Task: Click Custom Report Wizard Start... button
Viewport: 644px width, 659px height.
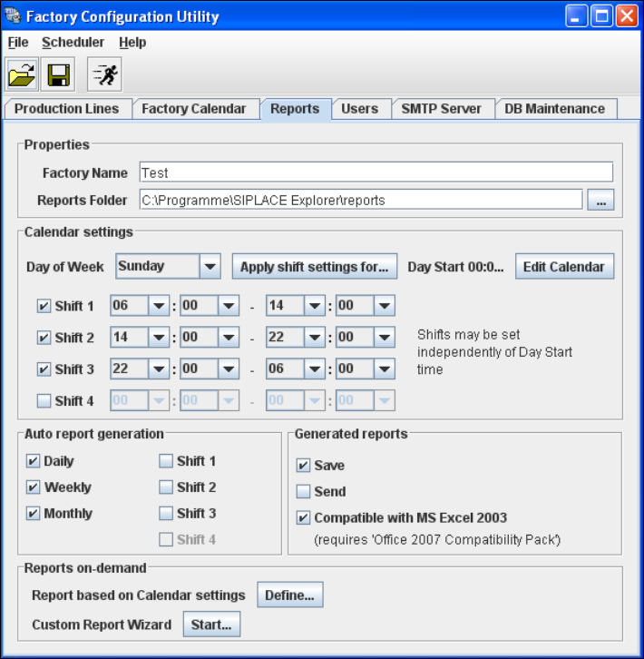Action: pyautogui.click(x=211, y=625)
